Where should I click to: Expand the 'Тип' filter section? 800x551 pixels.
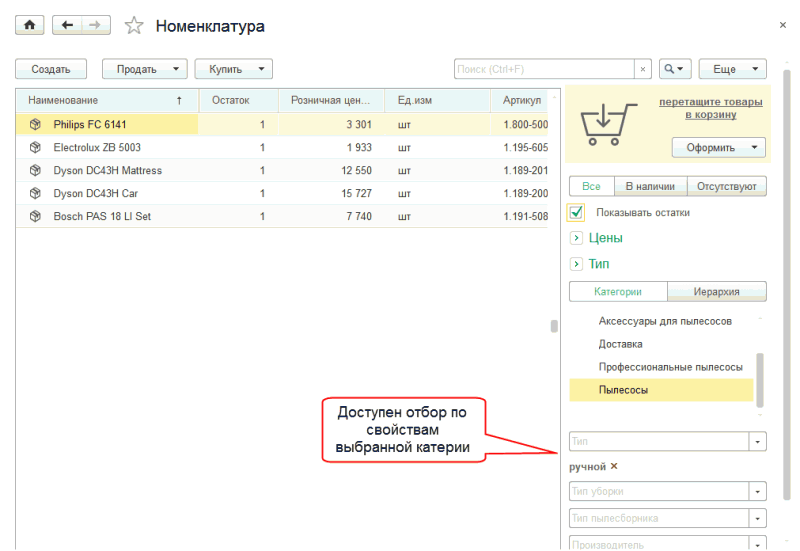pyautogui.click(x=576, y=264)
